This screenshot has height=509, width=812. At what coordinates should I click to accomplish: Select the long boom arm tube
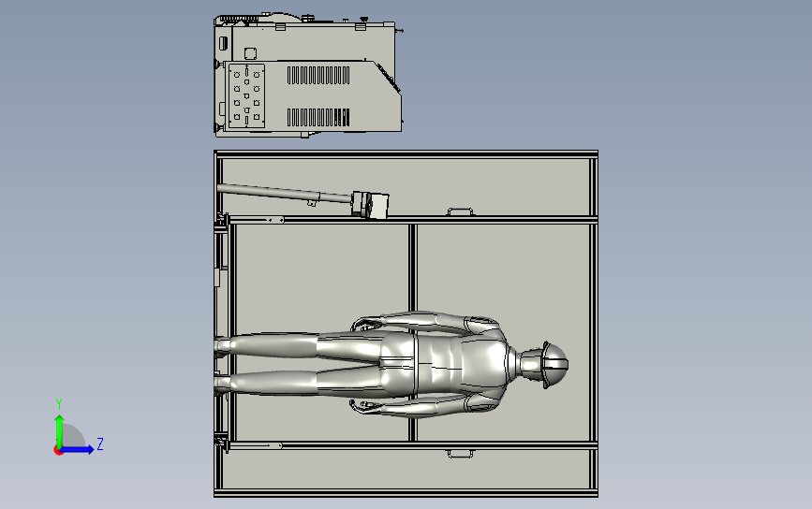[x=285, y=193]
